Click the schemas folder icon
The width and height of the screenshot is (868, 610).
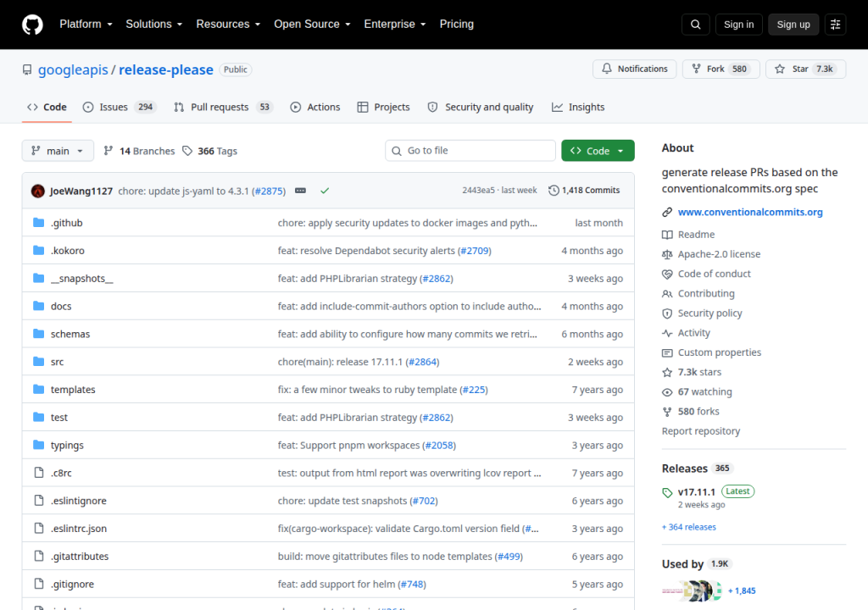[38, 333]
